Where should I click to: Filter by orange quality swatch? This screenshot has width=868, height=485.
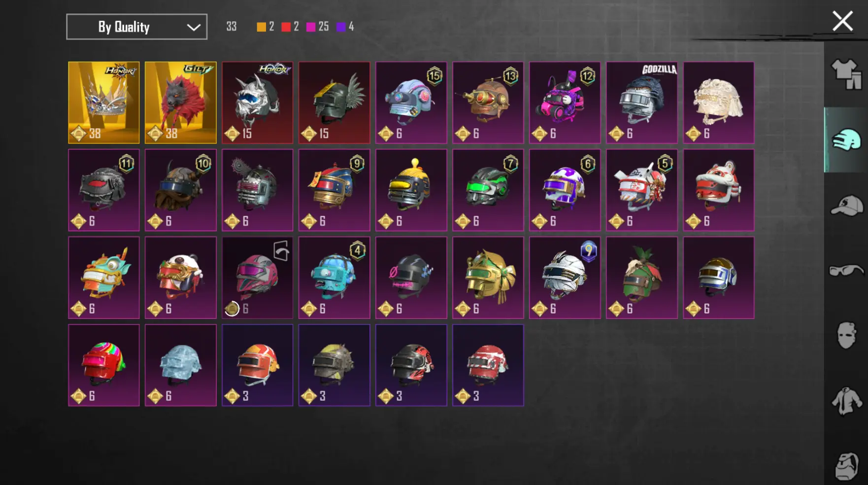click(x=261, y=27)
